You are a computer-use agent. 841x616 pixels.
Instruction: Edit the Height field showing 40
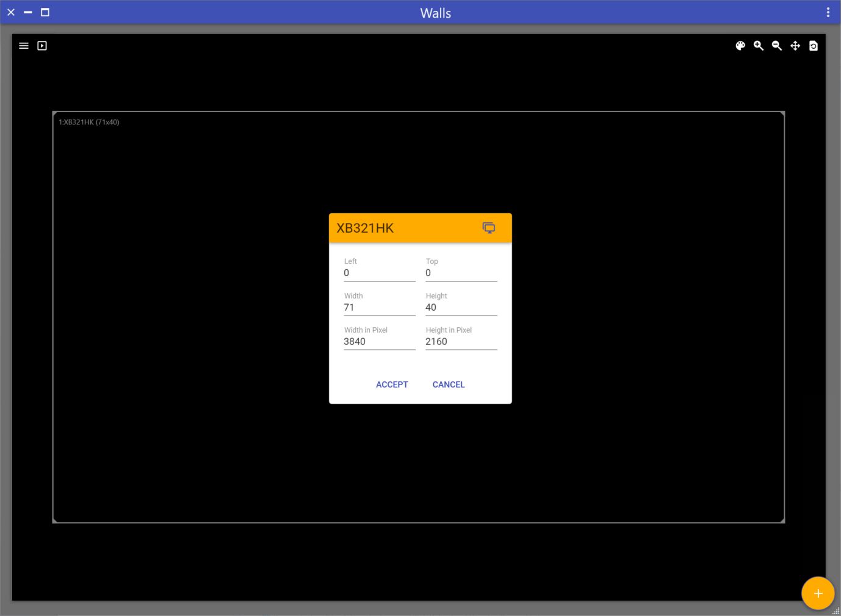(461, 307)
